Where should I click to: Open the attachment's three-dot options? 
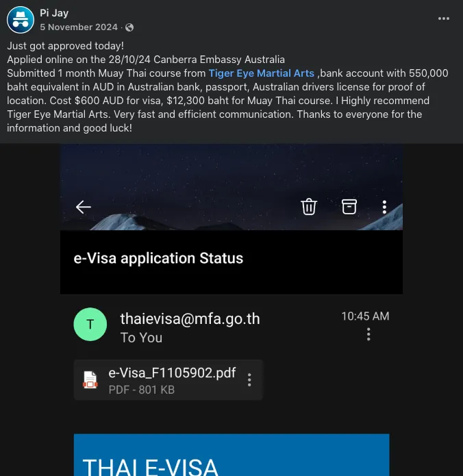(249, 379)
